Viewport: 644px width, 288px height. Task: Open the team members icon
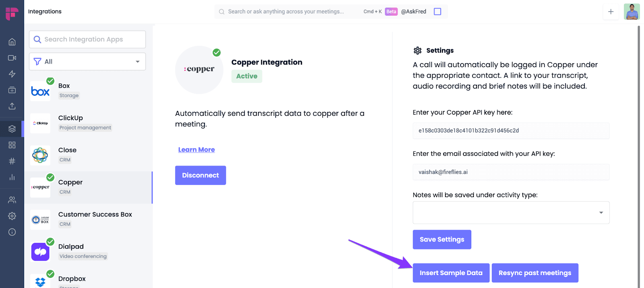tap(12, 200)
